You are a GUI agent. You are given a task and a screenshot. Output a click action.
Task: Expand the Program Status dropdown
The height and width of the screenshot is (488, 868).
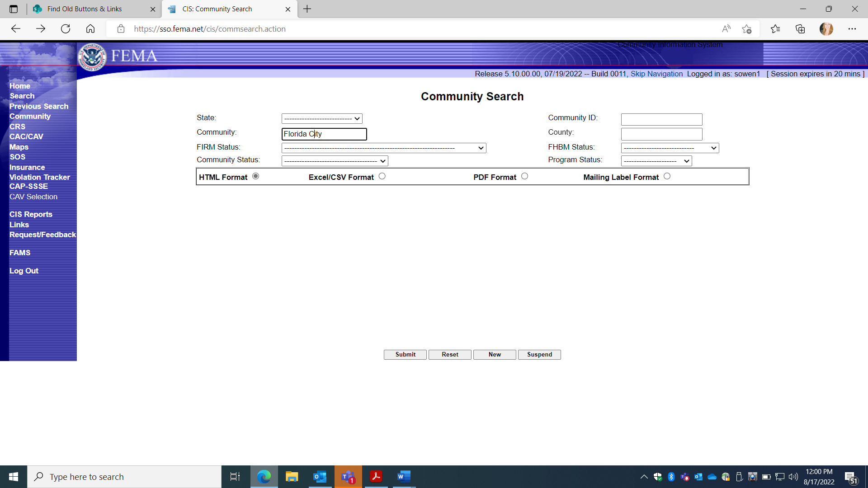pos(656,161)
